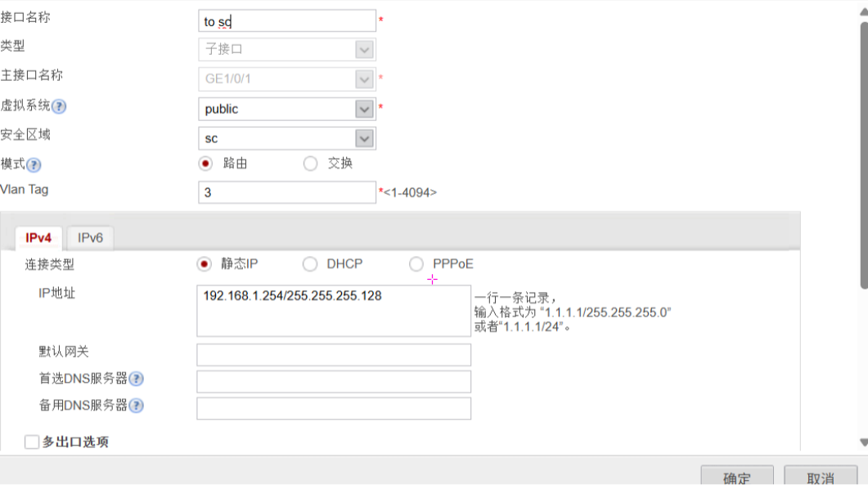
Task: Click the 连接类型 label
Action: (49, 265)
